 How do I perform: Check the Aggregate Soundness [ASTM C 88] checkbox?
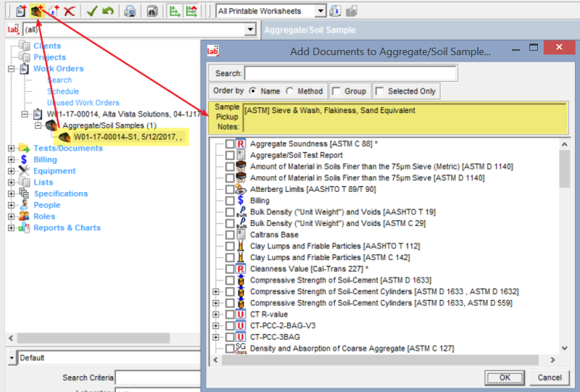tap(230, 144)
